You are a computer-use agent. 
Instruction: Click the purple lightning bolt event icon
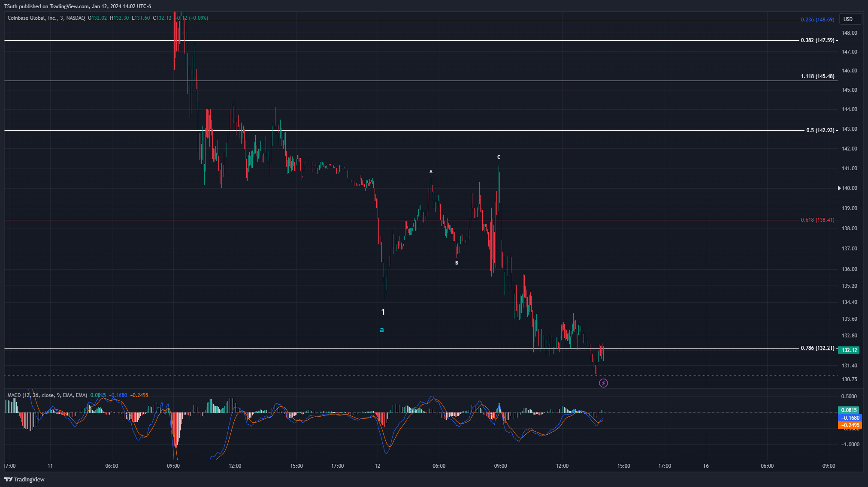click(603, 383)
